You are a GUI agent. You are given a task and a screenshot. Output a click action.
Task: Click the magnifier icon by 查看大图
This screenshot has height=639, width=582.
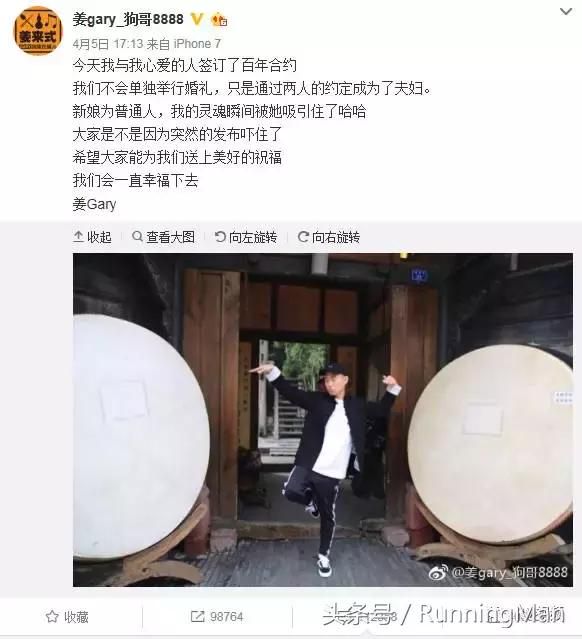point(137,236)
